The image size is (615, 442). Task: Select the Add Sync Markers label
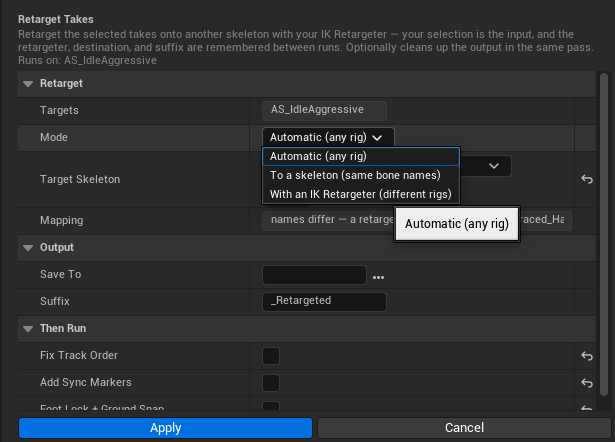[86, 382]
